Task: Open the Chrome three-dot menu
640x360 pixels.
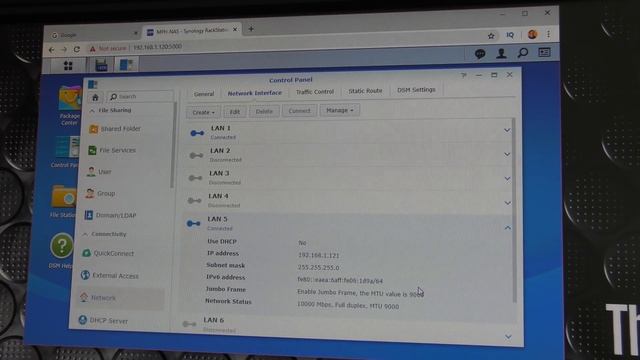Action: coord(549,34)
